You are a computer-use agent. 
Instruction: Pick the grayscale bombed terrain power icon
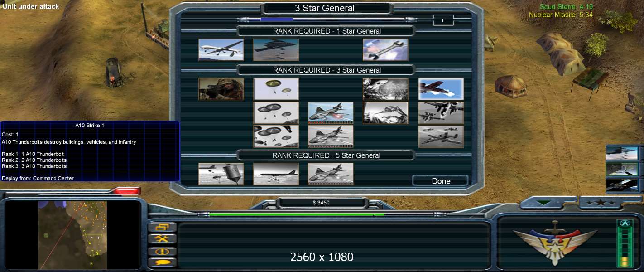(x=385, y=89)
